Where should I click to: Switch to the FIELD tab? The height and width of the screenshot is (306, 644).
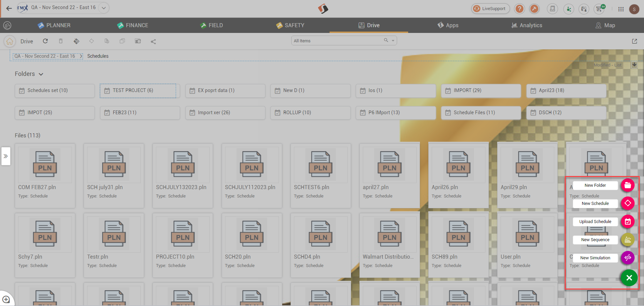tap(212, 25)
